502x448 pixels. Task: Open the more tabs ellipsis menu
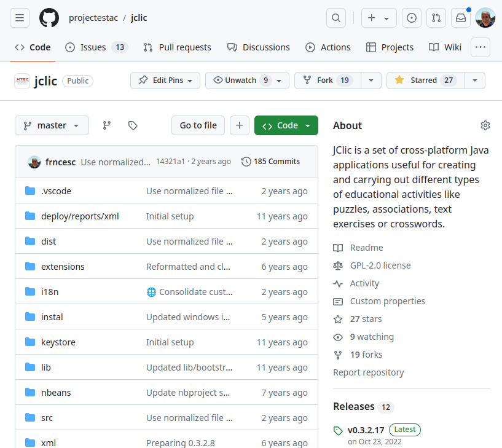480,47
